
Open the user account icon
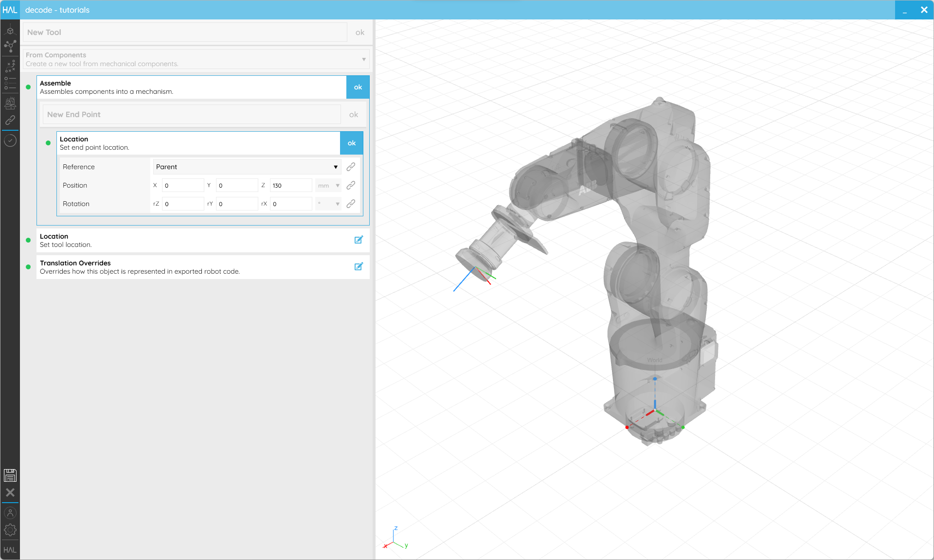click(10, 513)
